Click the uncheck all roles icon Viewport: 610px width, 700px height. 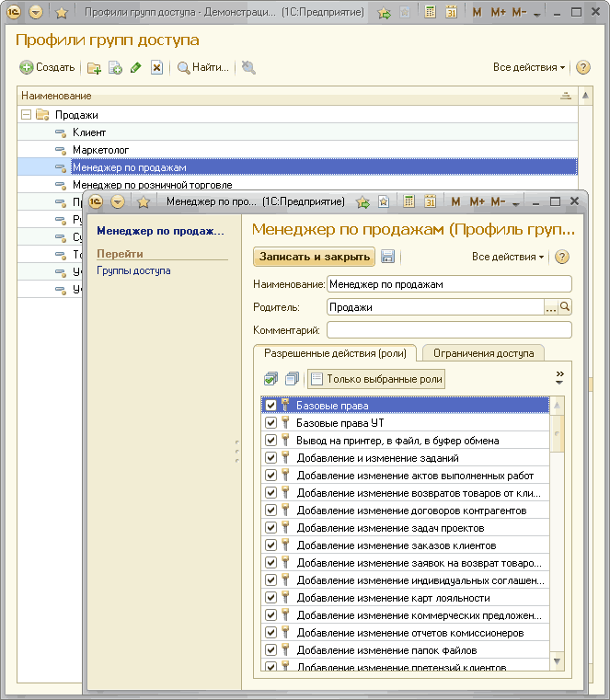pos(291,378)
